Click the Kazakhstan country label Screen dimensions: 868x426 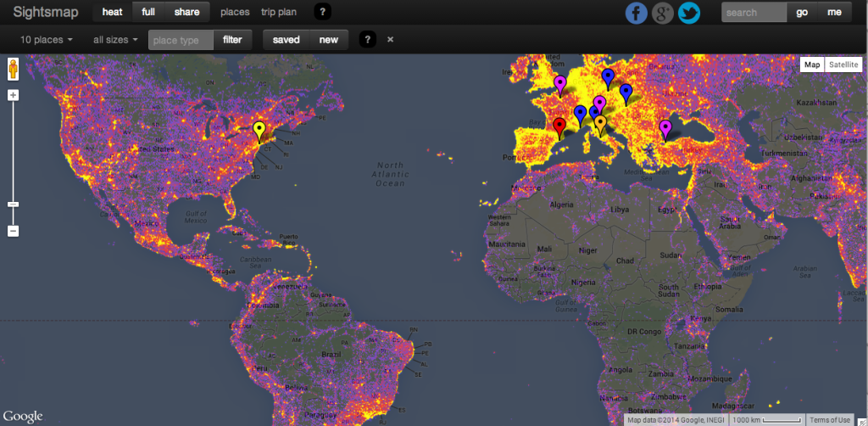[815, 103]
